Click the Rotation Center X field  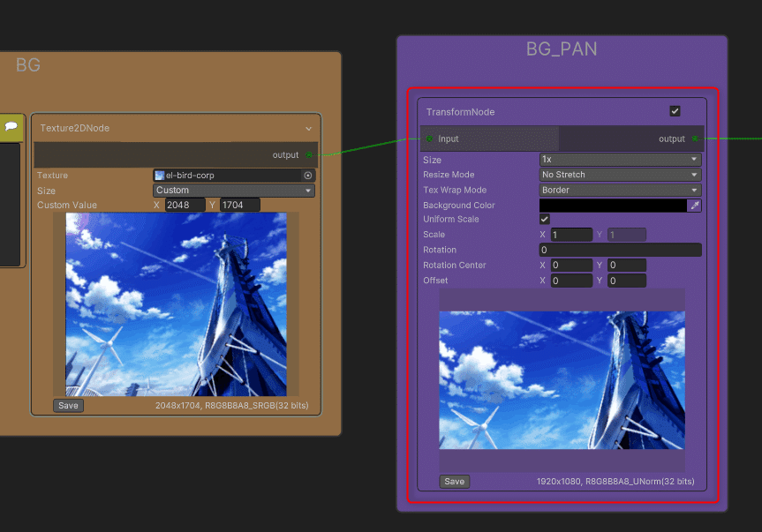[x=571, y=265]
